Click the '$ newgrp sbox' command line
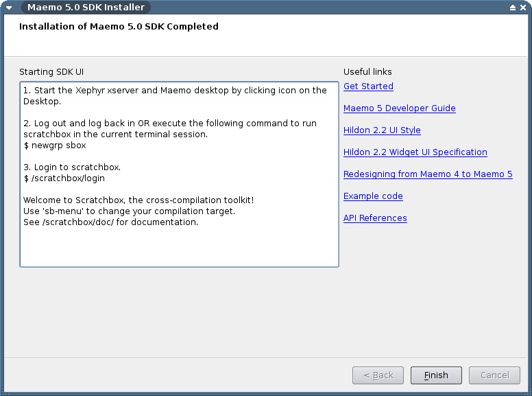 (55, 145)
